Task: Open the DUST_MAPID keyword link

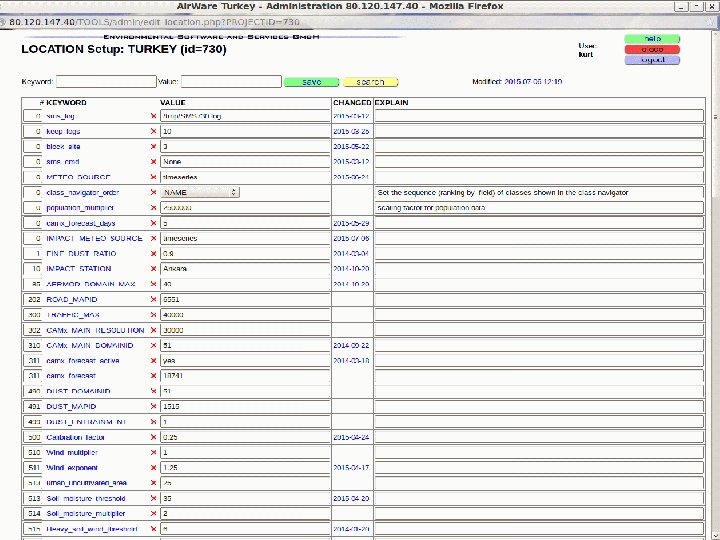Action: (71, 406)
